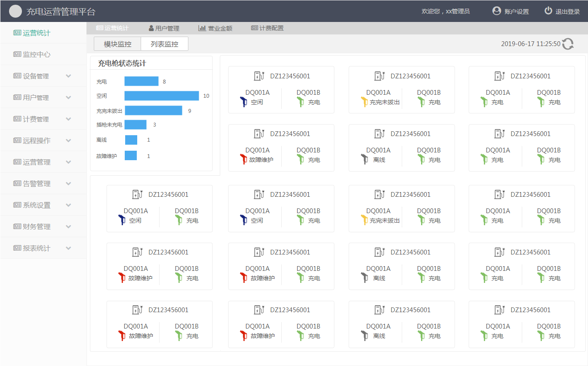Click the 监控中心 sidebar icon
588x366 pixels.
tap(17, 54)
